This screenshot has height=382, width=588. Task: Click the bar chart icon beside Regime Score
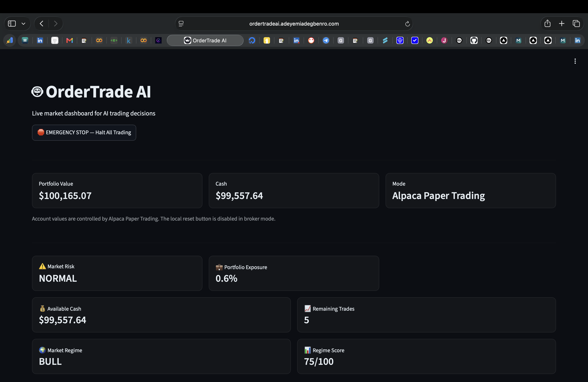[308, 350]
